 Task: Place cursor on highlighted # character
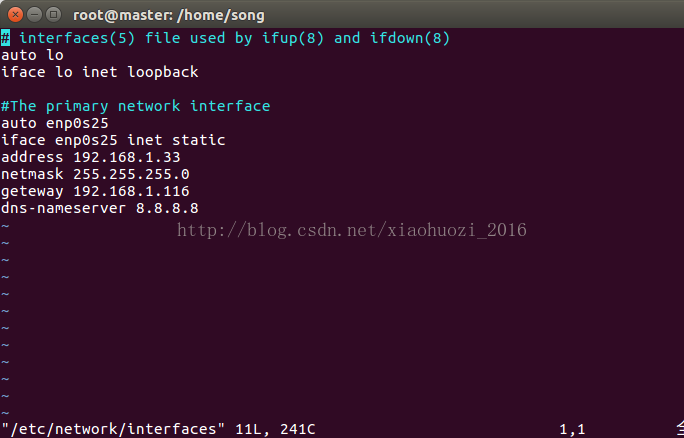pos(5,38)
